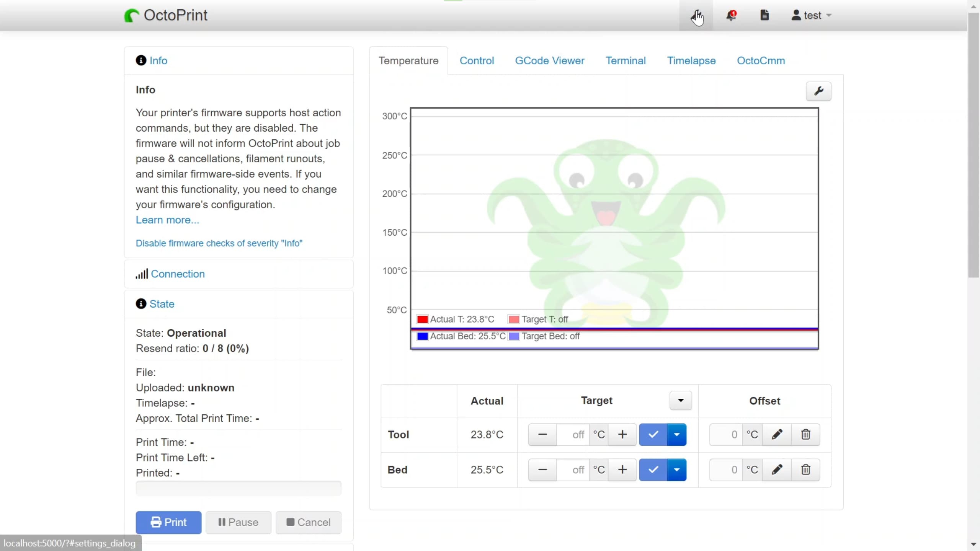
Task: Click the Info panel info icon
Action: coord(140,60)
